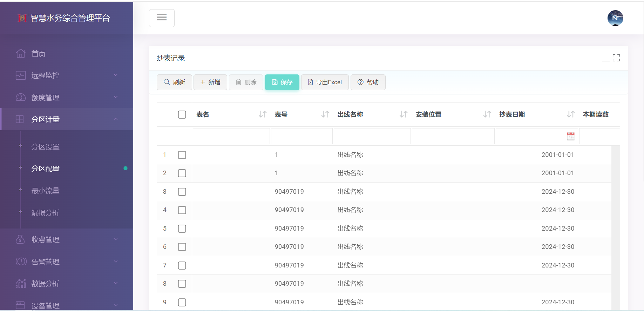Check the checkbox for row 3

coord(182,192)
